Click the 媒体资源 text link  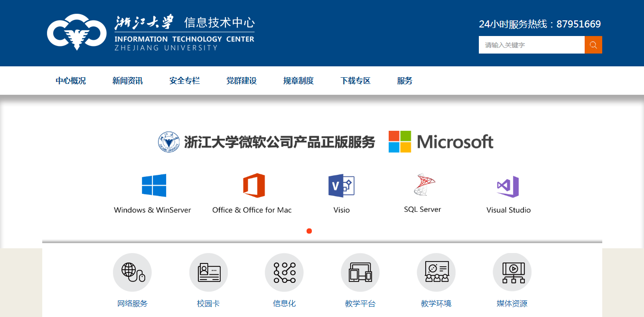click(x=512, y=303)
